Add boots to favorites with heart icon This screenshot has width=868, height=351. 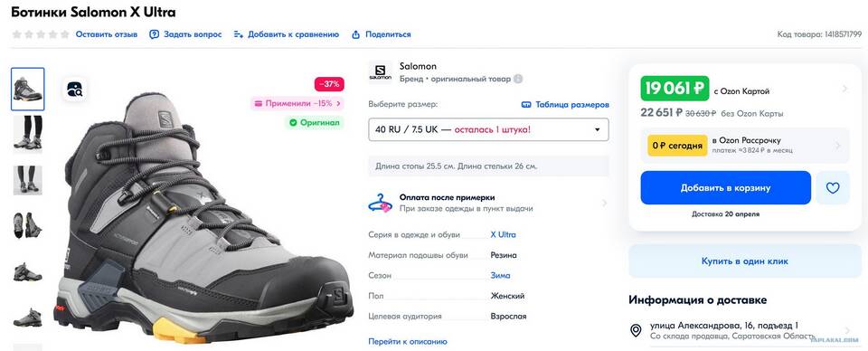pos(833,187)
